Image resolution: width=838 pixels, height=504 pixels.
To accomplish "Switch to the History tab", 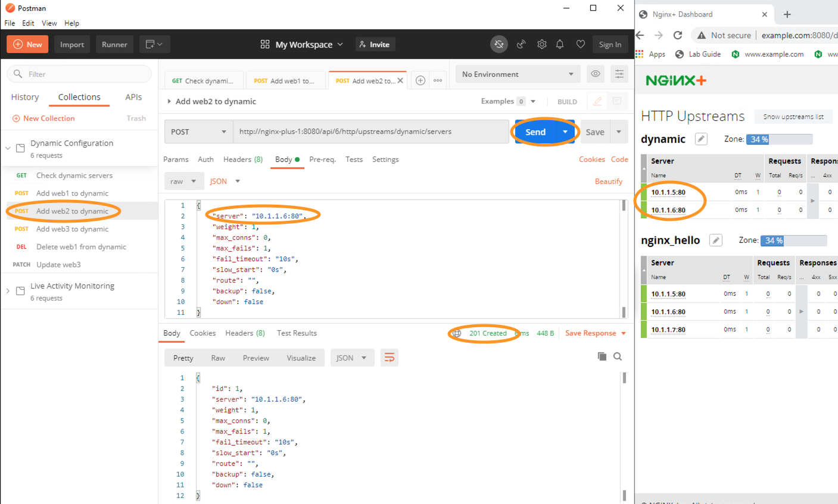I will [x=25, y=97].
